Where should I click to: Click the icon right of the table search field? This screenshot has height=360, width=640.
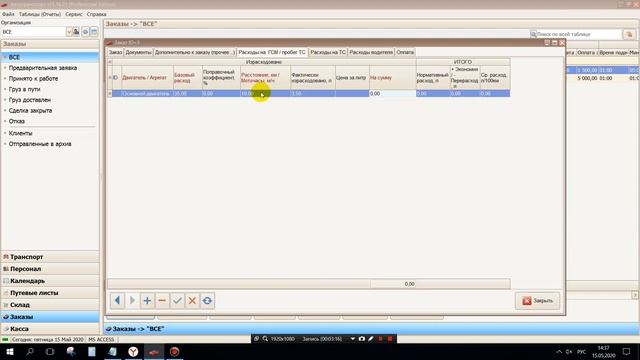(629, 34)
